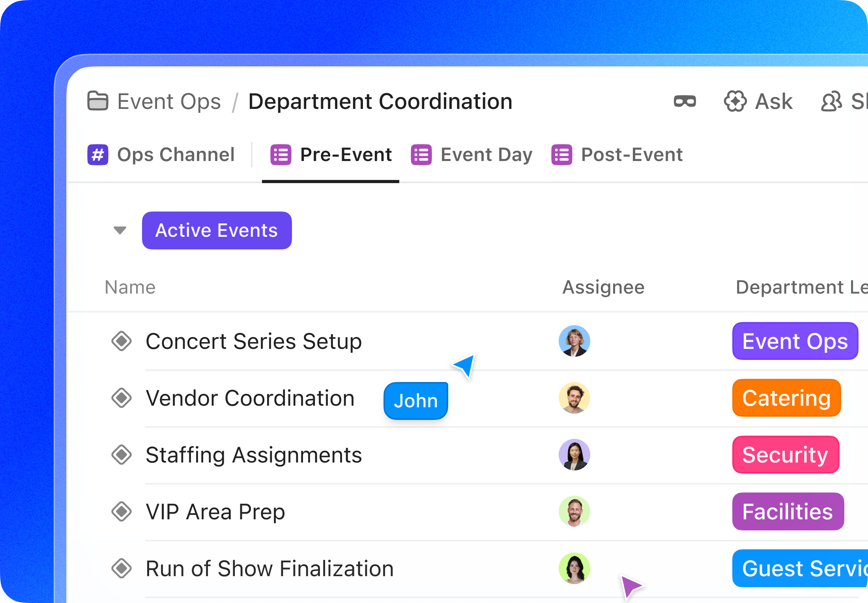This screenshot has height=603, width=868.
Task: Click the share people icon in top right
Action: tap(831, 101)
